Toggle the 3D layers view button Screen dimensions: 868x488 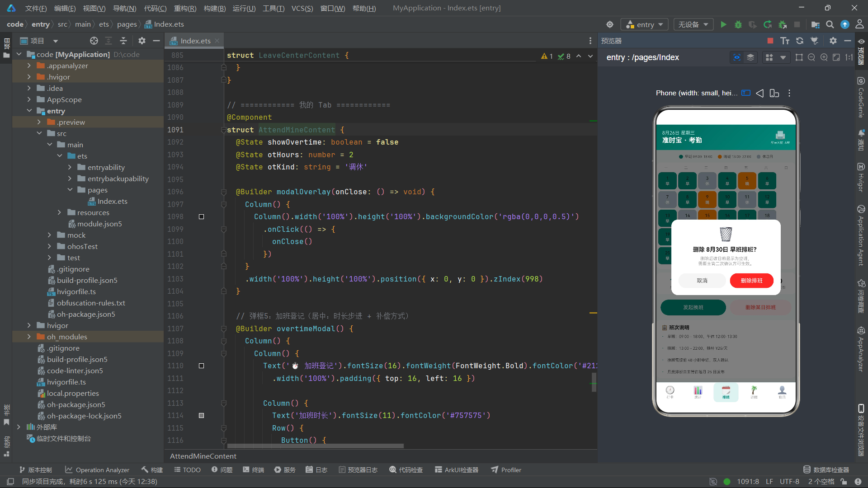[x=750, y=57]
